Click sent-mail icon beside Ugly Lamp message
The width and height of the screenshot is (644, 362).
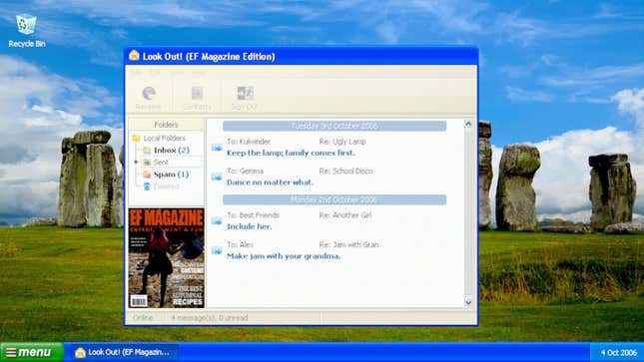click(217, 148)
